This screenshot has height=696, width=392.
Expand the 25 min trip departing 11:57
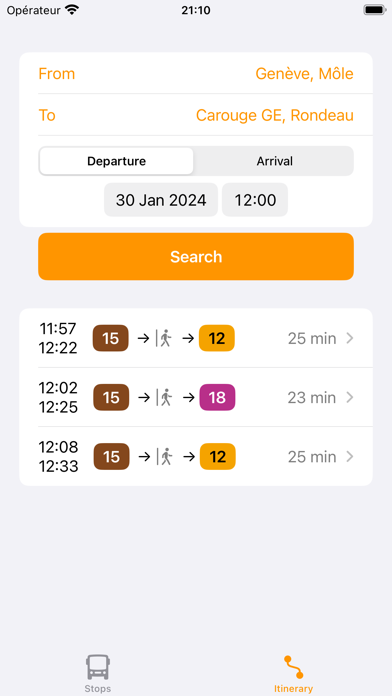(196, 338)
